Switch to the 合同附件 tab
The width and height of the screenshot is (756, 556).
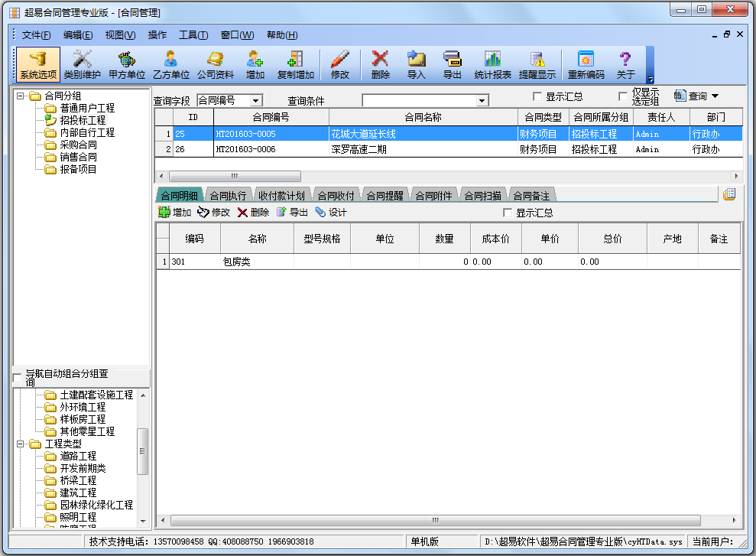click(x=433, y=195)
